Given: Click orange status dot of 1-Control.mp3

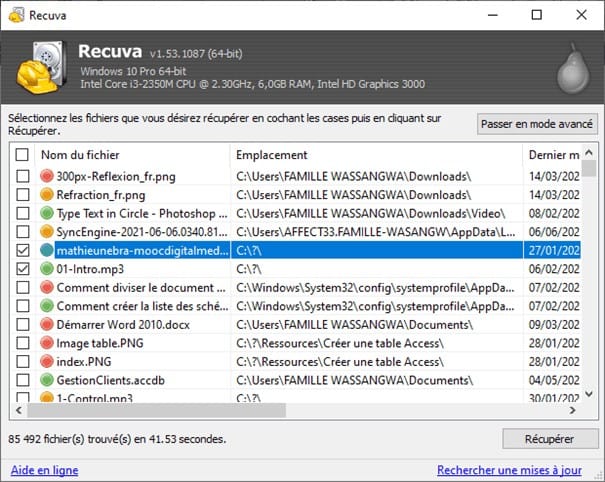Looking at the screenshot, I should coord(47,397).
